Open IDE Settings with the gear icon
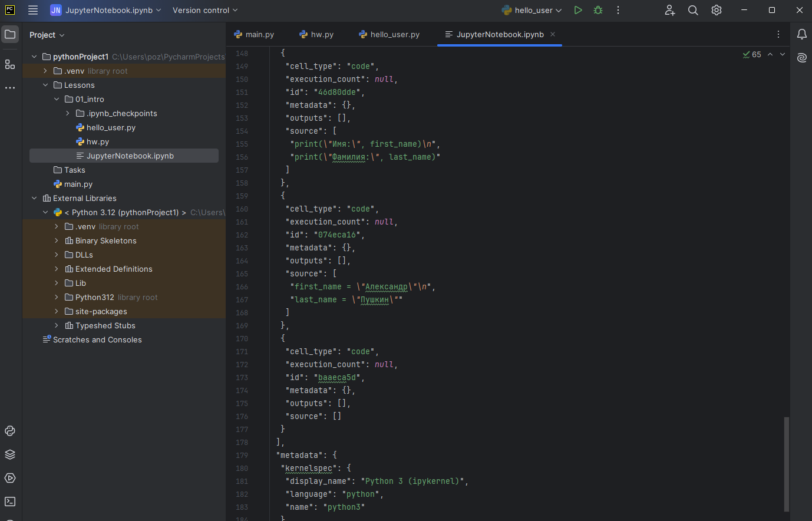The height and width of the screenshot is (521, 812). tap(716, 10)
